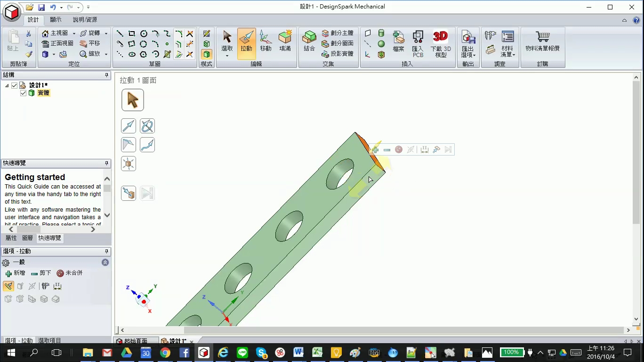Insert a sphere from the 插入 group
The height and width of the screenshot is (362, 644).
pyautogui.click(x=381, y=44)
